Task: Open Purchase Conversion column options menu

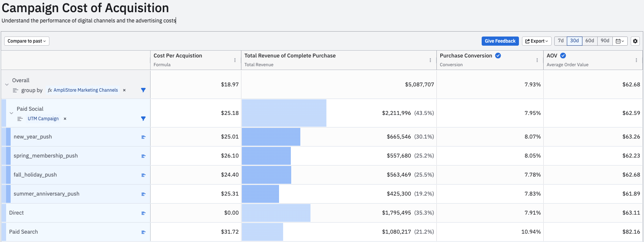Action: 537,60
